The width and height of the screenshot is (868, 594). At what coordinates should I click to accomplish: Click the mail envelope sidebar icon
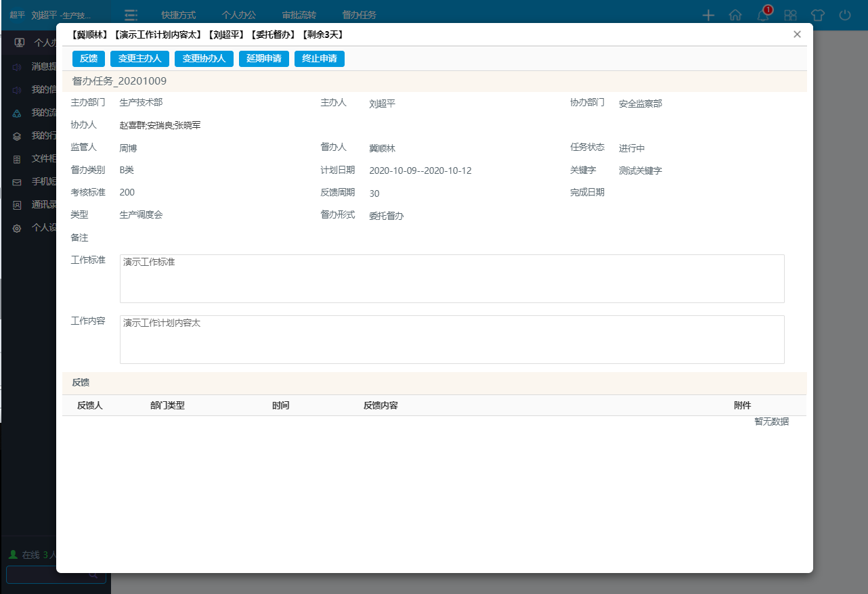pos(18,182)
